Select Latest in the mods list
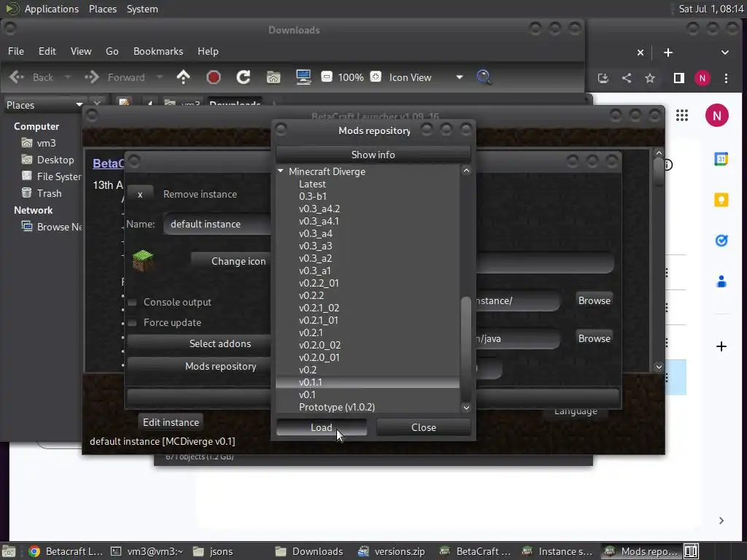The image size is (747, 560). click(312, 184)
